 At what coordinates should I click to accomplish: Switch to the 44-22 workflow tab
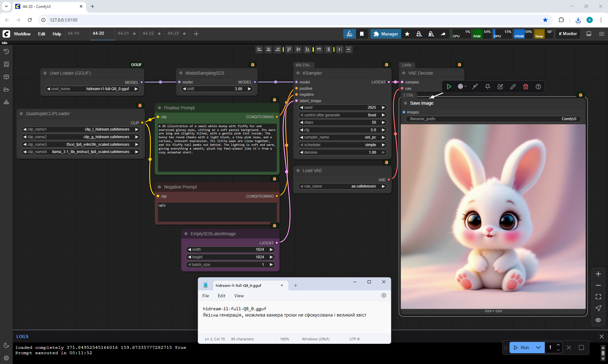point(148,34)
